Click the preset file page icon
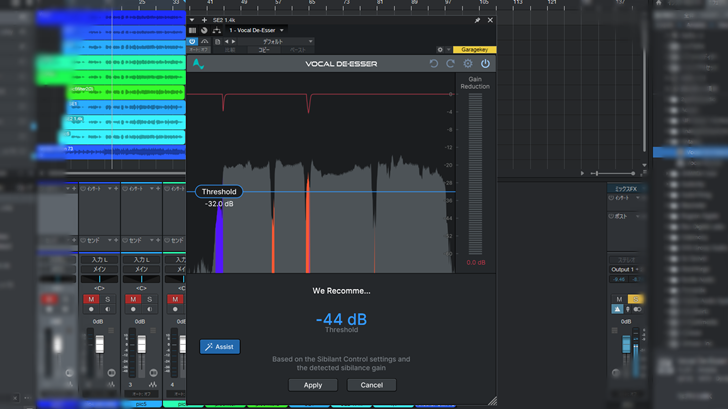Image resolution: width=728 pixels, height=409 pixels. pos(217,42)
